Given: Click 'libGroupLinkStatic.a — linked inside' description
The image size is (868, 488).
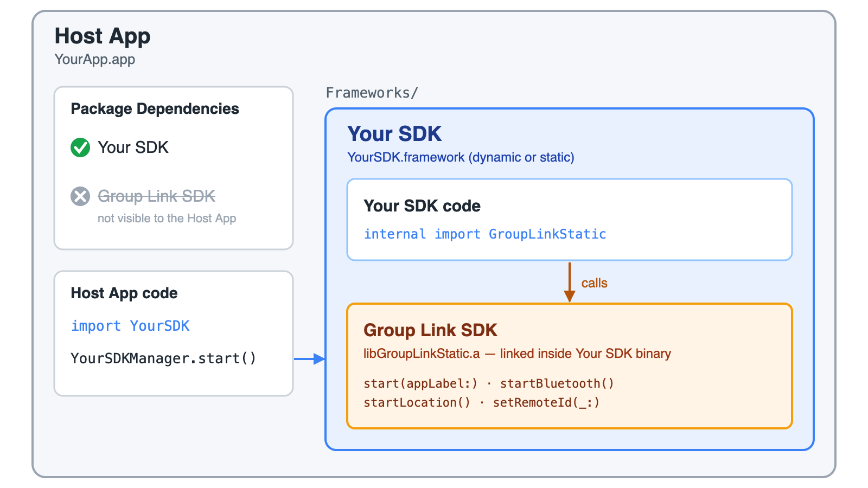Looking at the screenshot, I should pyautogui.click(x=517, y=354).
